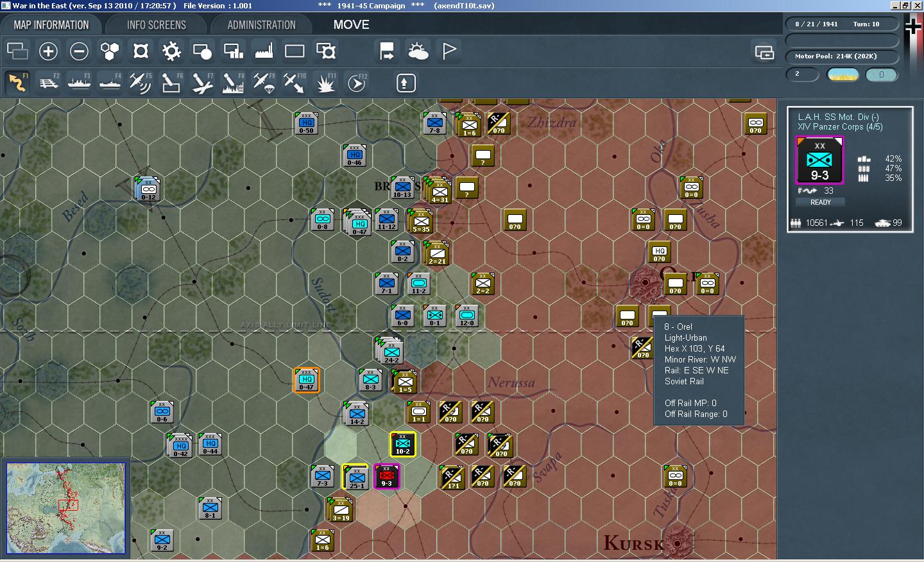
Task: Click the rectangle with bar chart icon
Action: pyautogui.click(x=233, y=51)
